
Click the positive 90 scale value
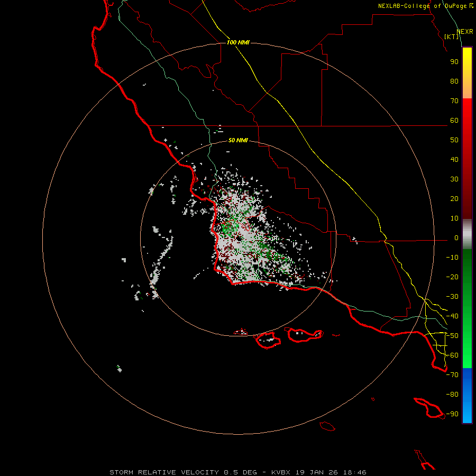[x=454, y=62]
